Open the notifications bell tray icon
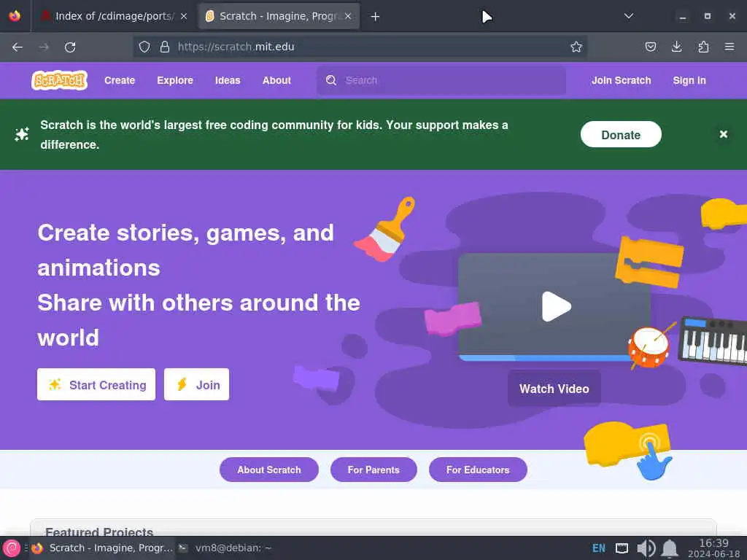 click(670, 548)
